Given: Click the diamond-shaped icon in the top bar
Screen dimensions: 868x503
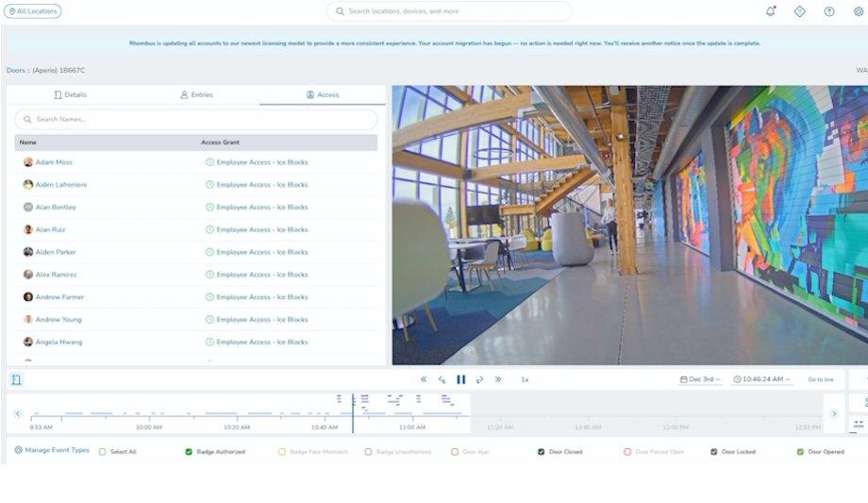Looking at the screenshot, I should (x=799, y=11).
